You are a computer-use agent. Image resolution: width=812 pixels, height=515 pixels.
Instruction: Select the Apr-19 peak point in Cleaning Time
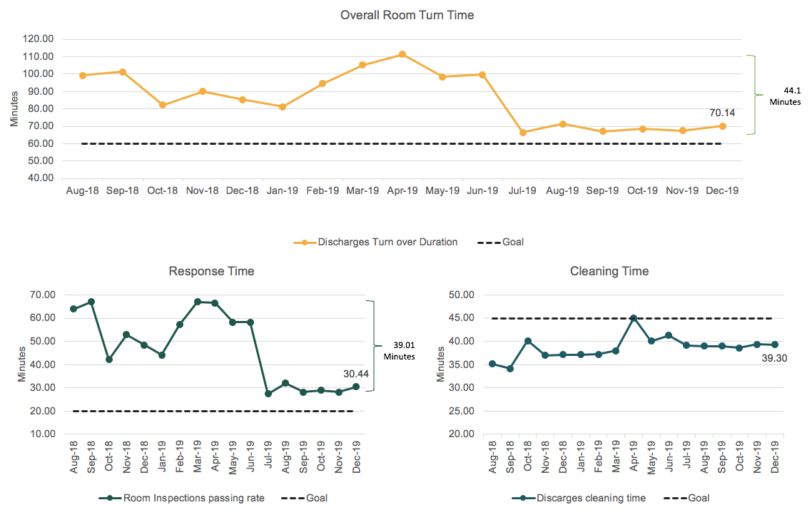[x=634, y=318]
